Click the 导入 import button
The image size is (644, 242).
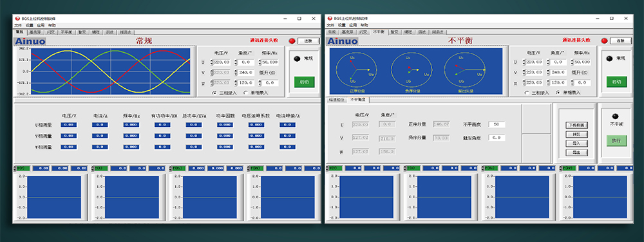(576, 143)
